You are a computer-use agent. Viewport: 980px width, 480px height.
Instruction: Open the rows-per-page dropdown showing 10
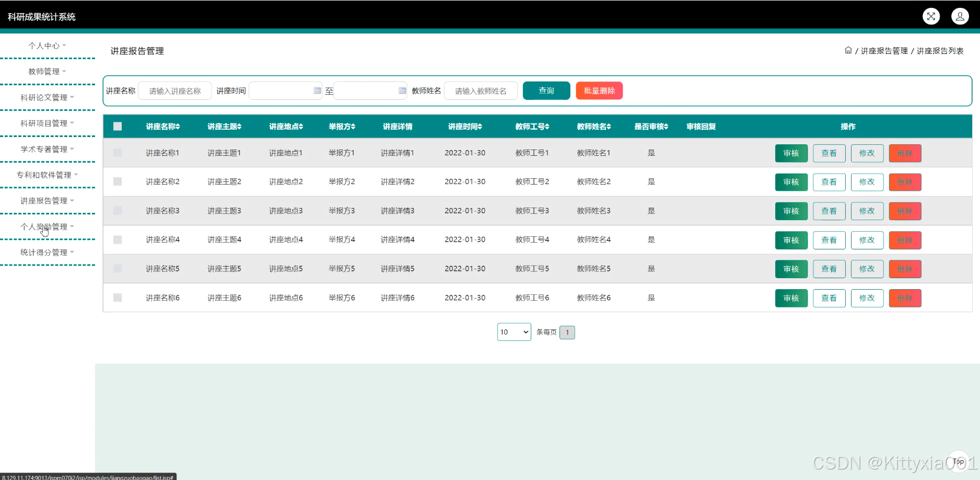pyautogui.click(x=514, y=332)
